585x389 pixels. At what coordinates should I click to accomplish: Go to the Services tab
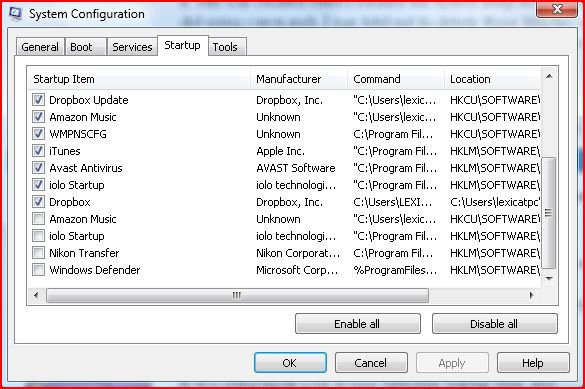click(x=132, y=47)
